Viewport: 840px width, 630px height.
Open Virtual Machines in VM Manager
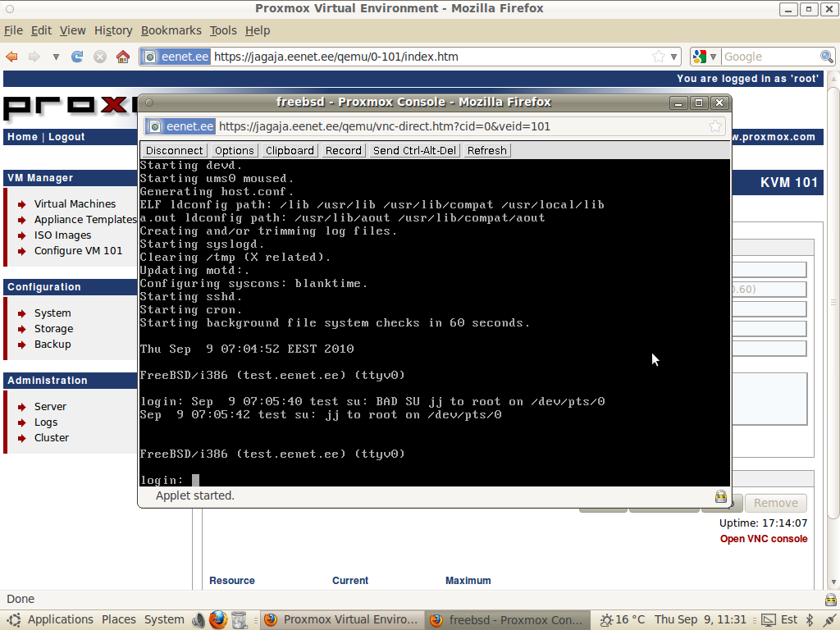[x=75, y=204]
